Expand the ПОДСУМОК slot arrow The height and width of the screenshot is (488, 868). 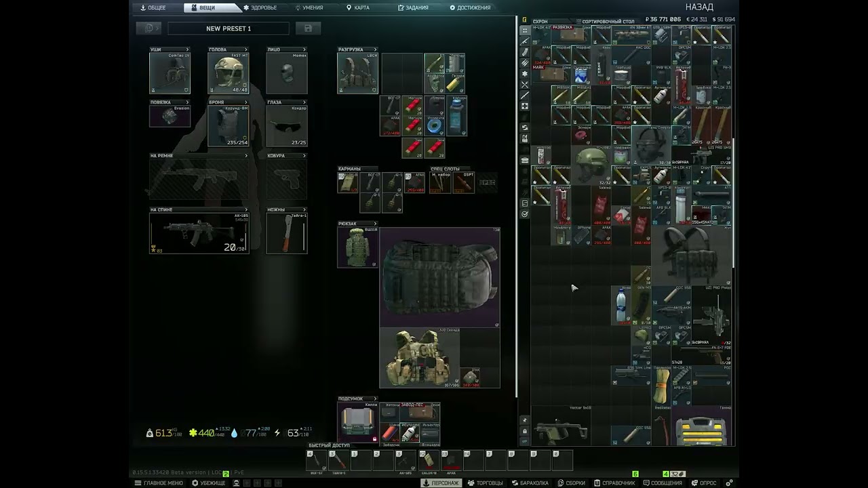[376, 399]
